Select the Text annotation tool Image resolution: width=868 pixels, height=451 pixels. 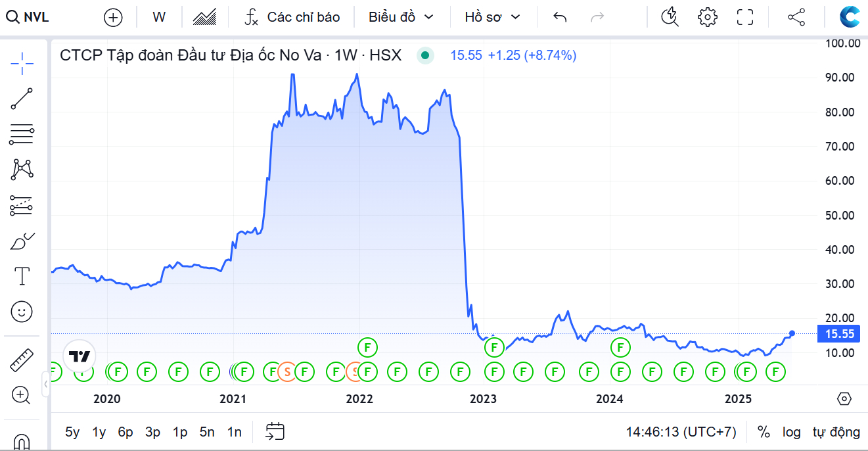(22, 276)
